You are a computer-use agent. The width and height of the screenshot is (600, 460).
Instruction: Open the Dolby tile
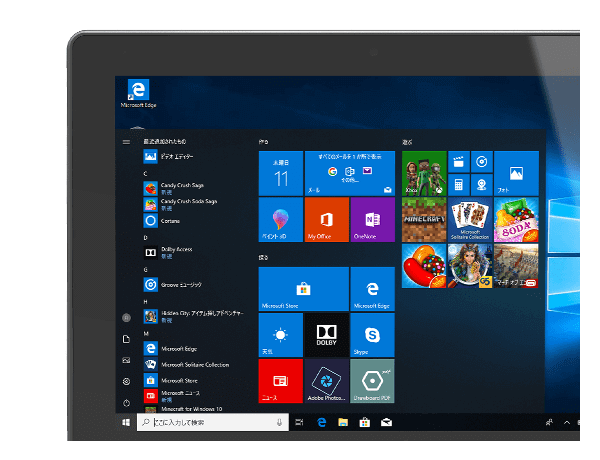click(x=327, y=335)
